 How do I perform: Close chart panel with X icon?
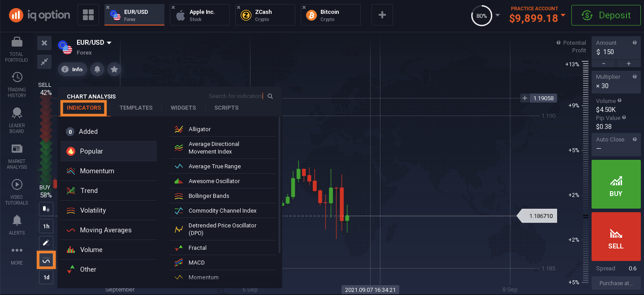coord(44,43)
